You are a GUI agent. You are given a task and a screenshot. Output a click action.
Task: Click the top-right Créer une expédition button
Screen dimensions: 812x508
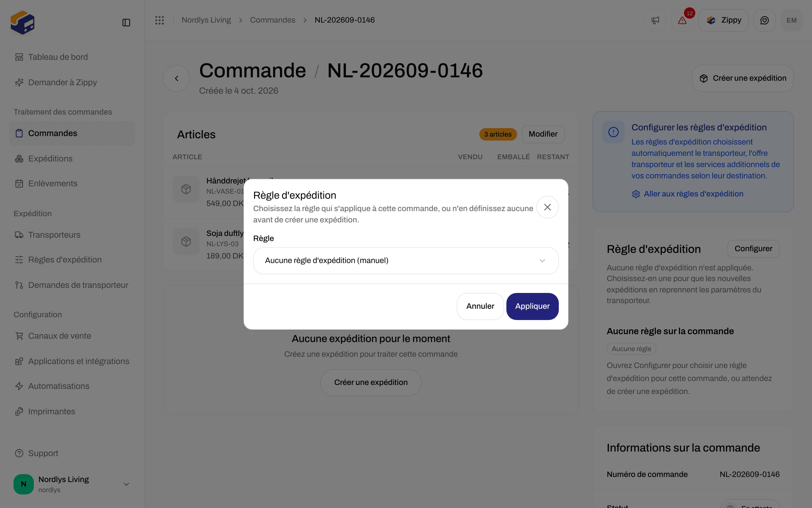(x=743, y=78)
